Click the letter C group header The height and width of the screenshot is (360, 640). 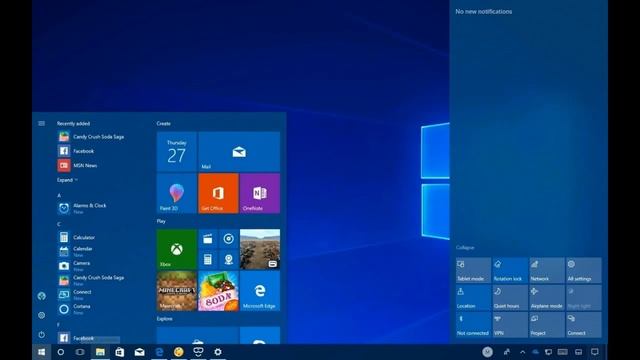click(x=59, y=224)
